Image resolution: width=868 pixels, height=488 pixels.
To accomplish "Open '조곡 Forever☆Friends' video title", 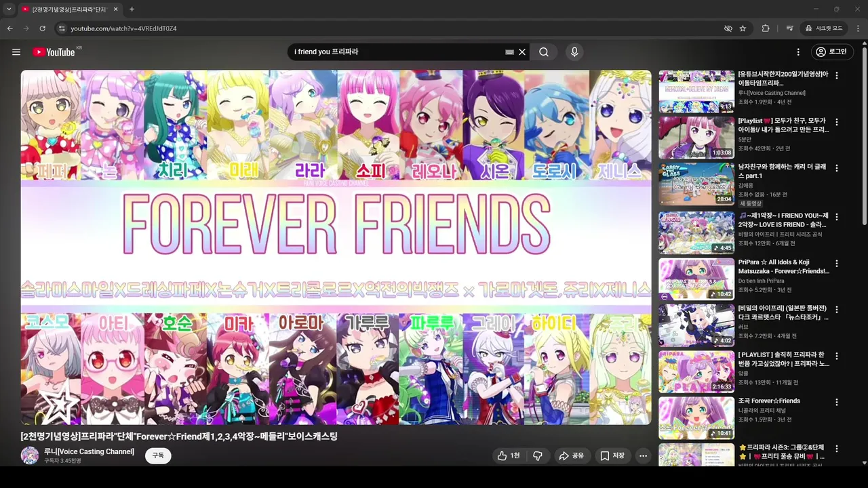I will pyautogui.click(x=769, y=401).
